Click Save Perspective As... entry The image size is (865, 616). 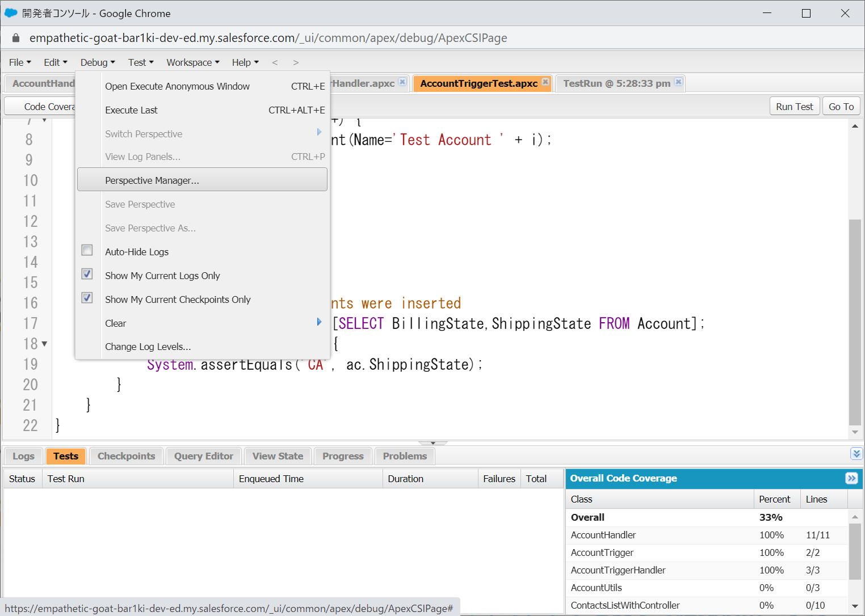[202, 228]
